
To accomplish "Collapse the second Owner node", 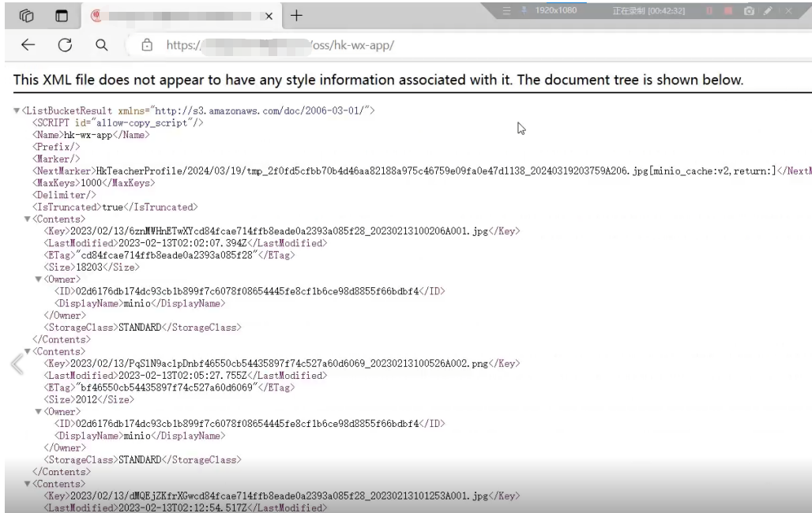I will point(39,412).
